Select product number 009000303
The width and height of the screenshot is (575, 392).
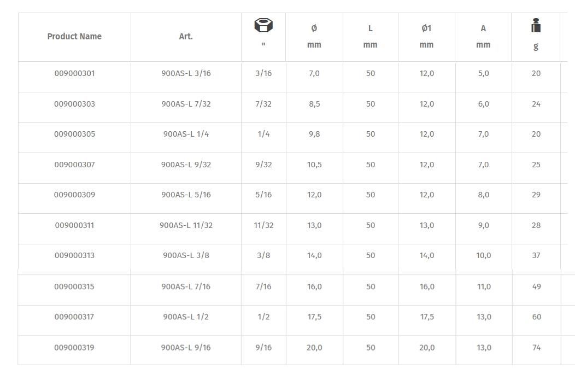tap(74, 104)
